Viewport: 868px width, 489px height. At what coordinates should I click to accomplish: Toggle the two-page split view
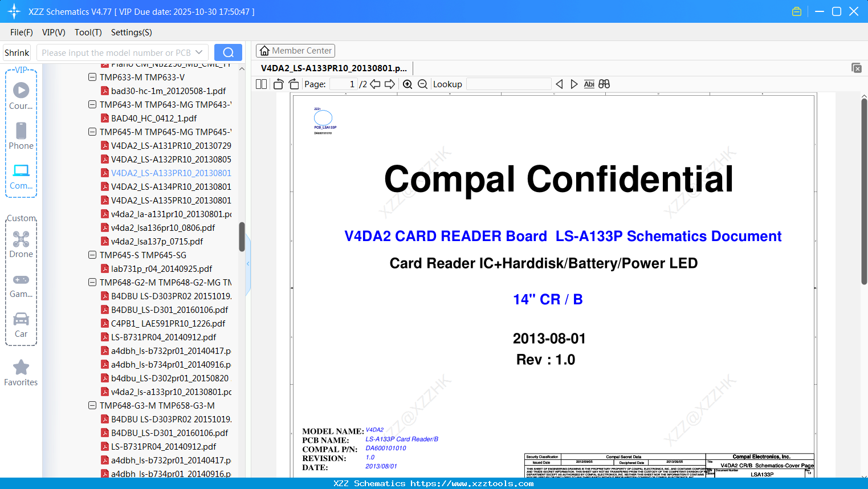coord(262,84)
